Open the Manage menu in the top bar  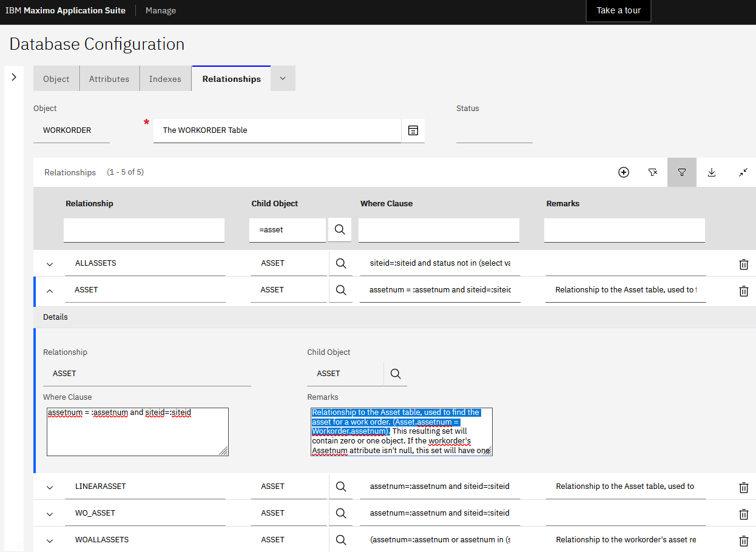click(x=160, y=10)
